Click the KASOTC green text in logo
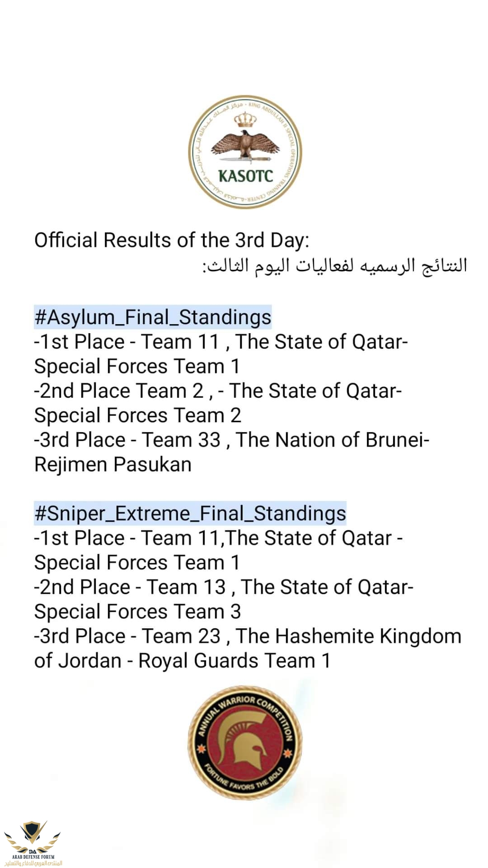Image resolution: width=488 pixels, height=868 pixels. (x=245, y=176)
